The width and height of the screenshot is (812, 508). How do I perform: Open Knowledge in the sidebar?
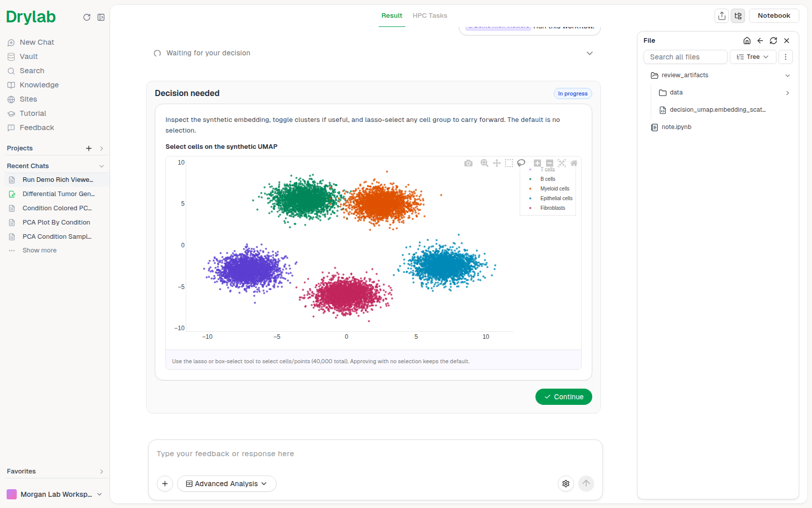tap(39, 85)
